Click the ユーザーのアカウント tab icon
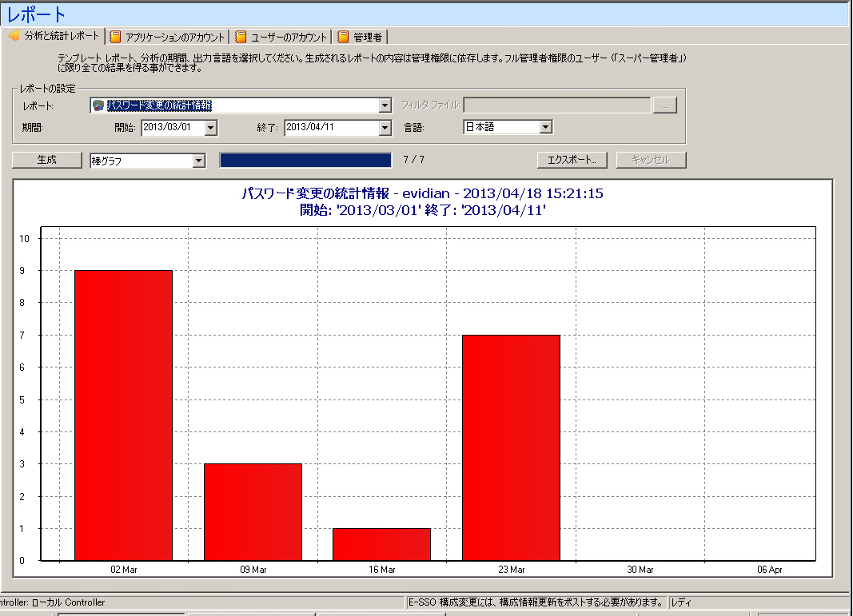853x616 pixels. point(241,37)
